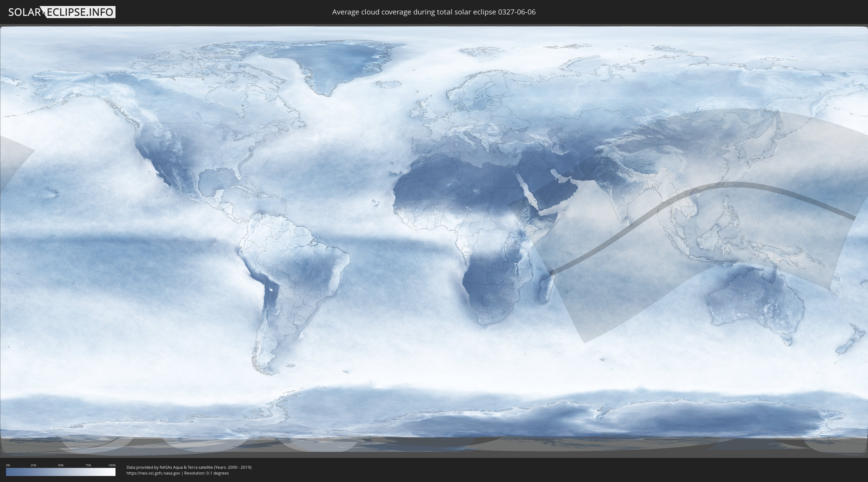
Task: Click the '75%' legend label
Action: pos(88,465)
